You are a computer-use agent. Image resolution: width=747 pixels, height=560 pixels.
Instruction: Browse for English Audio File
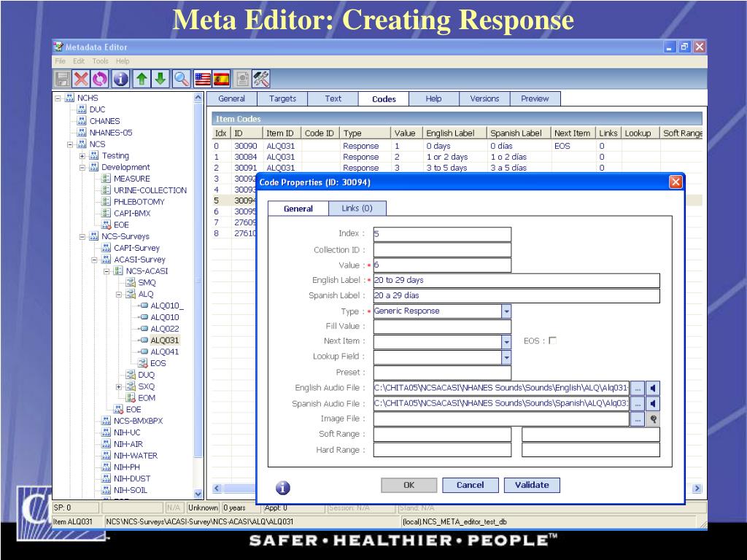[x=638, y=388]
